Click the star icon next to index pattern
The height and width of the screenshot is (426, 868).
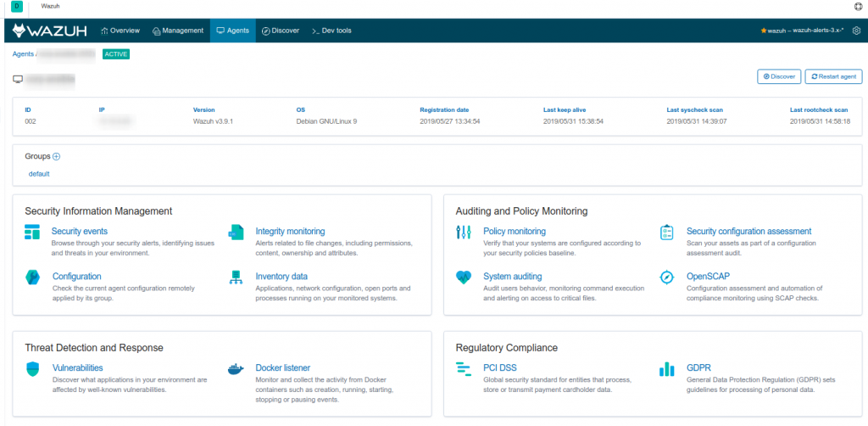pos(764,31)
